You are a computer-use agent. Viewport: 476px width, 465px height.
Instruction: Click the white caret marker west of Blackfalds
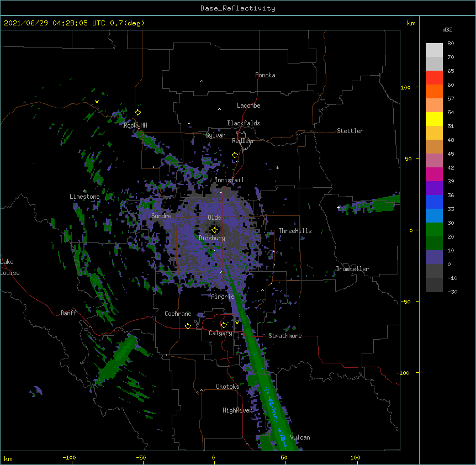tap(189, 124)
